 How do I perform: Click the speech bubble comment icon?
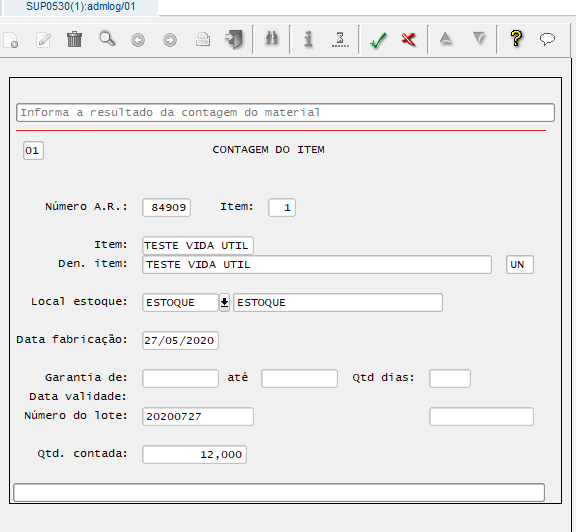547,39
